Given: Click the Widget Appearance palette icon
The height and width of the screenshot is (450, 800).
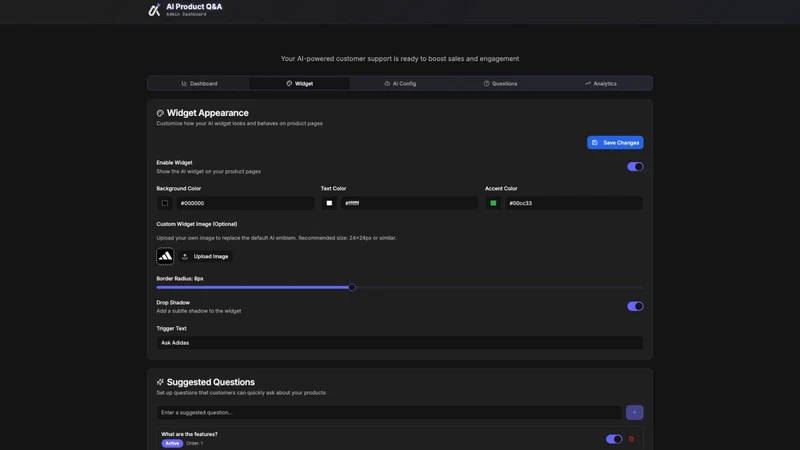Looking at the screenshot, I should 160,113.
